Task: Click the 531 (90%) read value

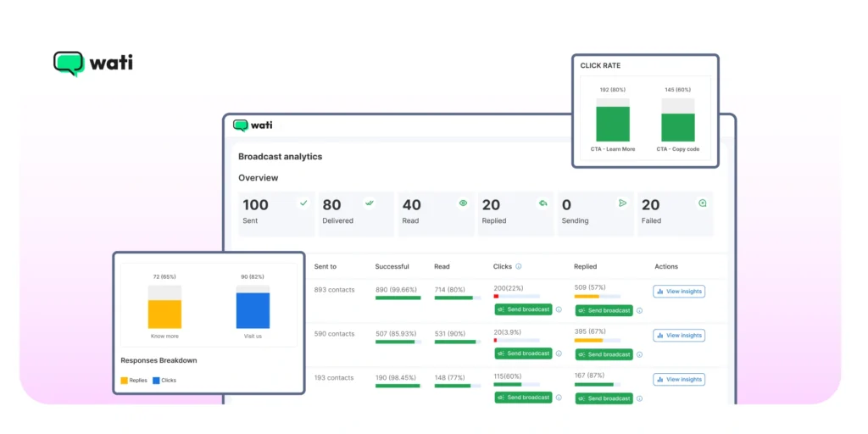Action: [x=450, y=334]
